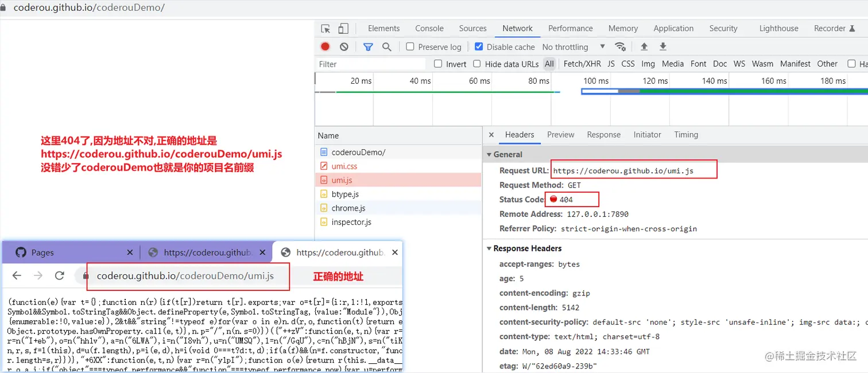This screenshot has height=373, width=868.
Task: Filter requests by WS type
Action: pyautogui.click(x=739, y=64)
